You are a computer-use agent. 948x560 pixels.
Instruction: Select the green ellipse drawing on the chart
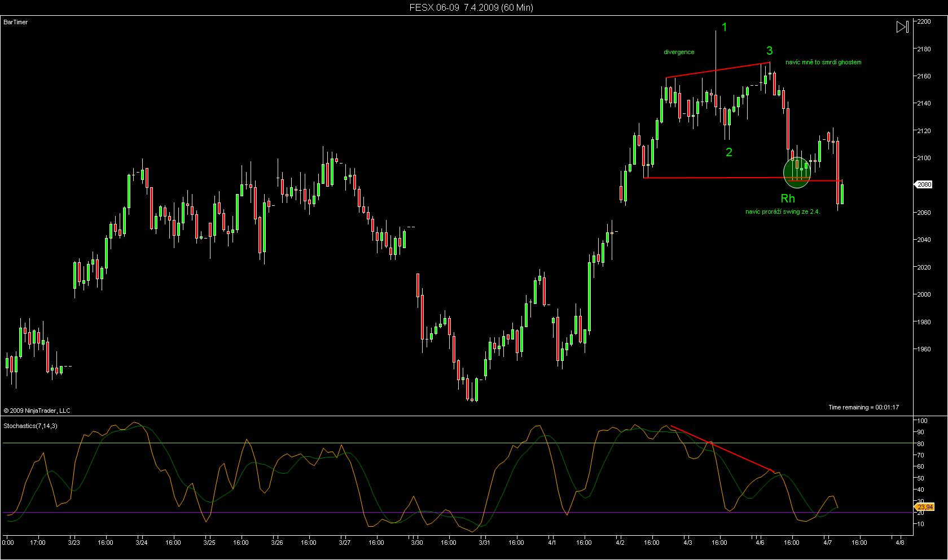click(797, 173)
